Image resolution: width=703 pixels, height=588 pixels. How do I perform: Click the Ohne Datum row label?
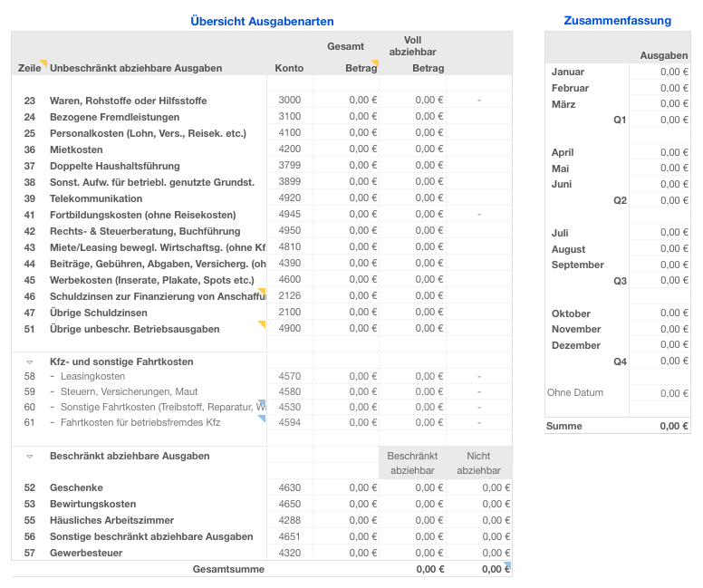coord(575,392)
